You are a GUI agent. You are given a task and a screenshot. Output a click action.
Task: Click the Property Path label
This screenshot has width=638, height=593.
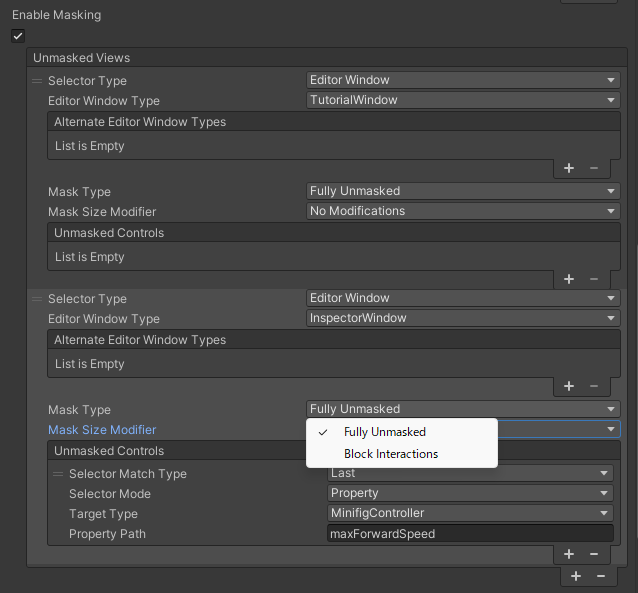click(x=107, y=534)
